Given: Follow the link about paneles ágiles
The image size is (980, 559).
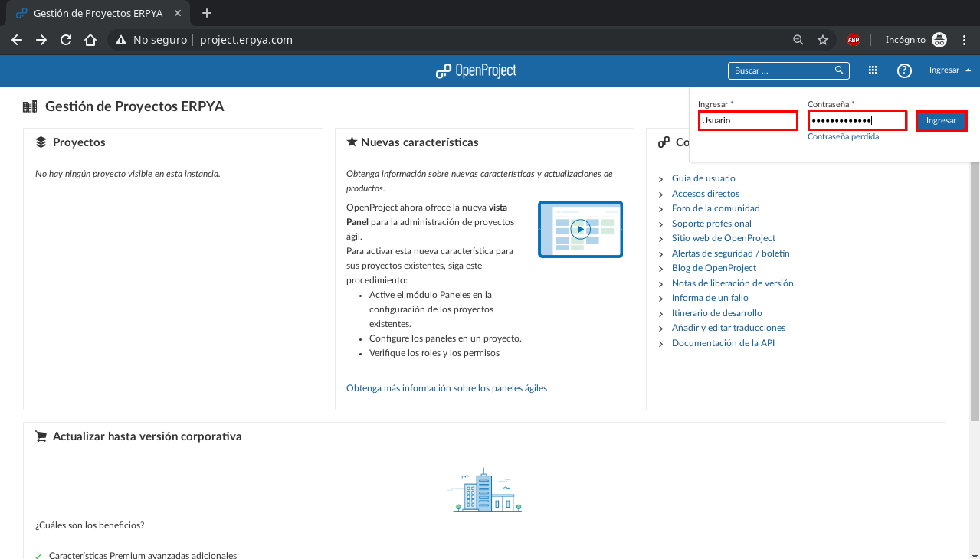Looking at the screenshot, I should tap(446, 388).
